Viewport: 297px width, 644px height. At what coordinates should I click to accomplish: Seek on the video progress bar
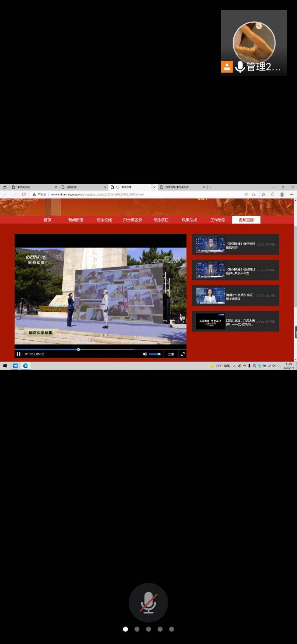[101, 350]
